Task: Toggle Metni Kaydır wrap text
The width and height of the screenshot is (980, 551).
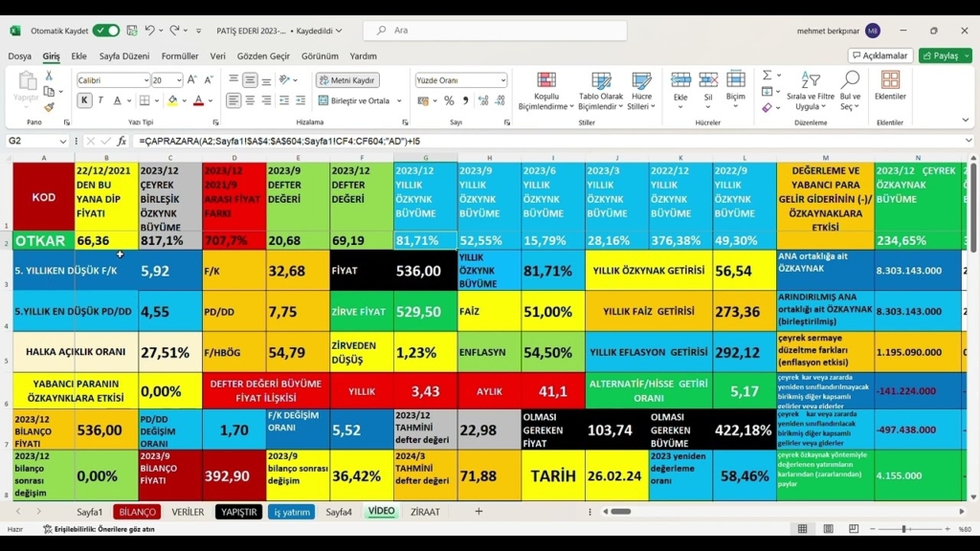Action: [x=348, y=80]
